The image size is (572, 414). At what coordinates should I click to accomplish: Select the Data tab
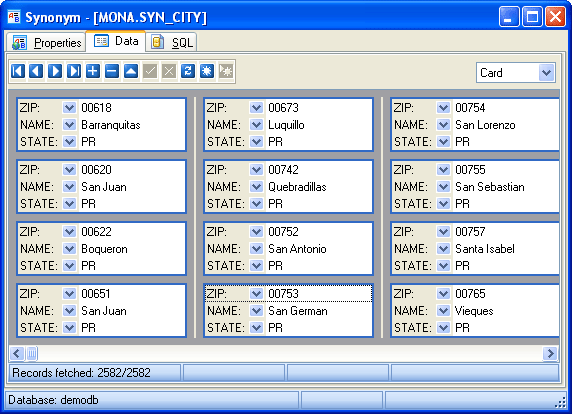(x=116, y=41)
